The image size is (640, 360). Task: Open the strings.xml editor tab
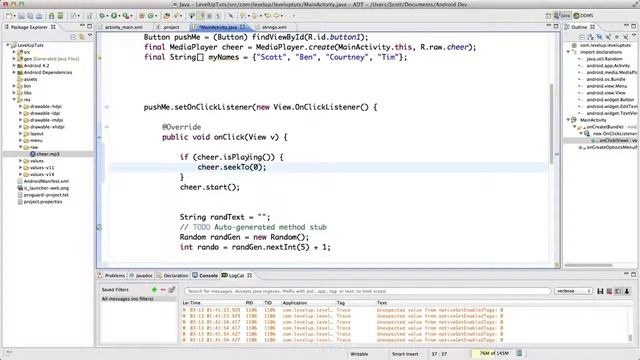(x=274, y=27)
